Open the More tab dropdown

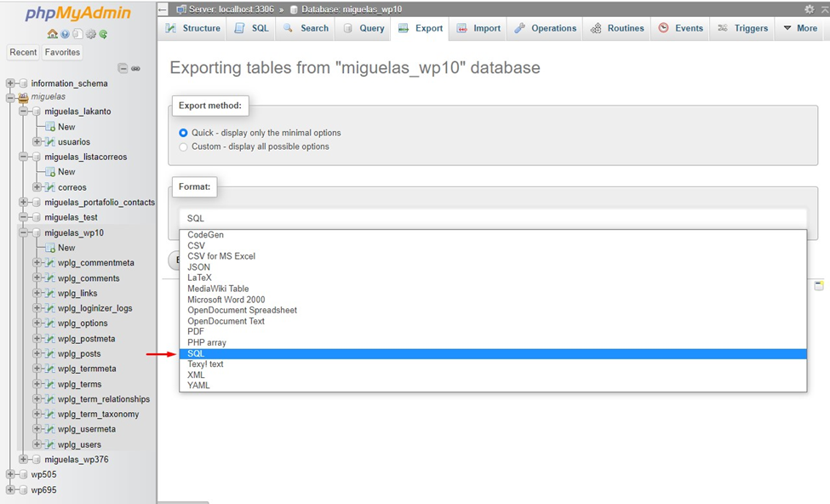click(800, 28)
